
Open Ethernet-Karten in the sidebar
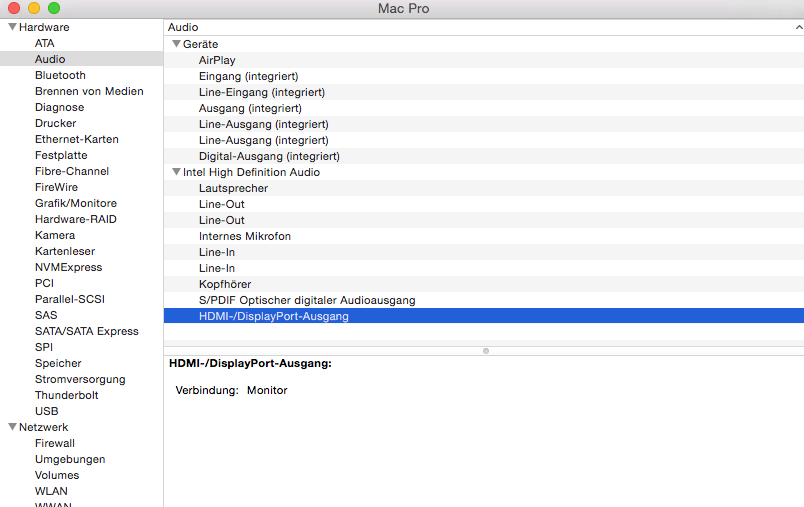[x=77, y=139]
